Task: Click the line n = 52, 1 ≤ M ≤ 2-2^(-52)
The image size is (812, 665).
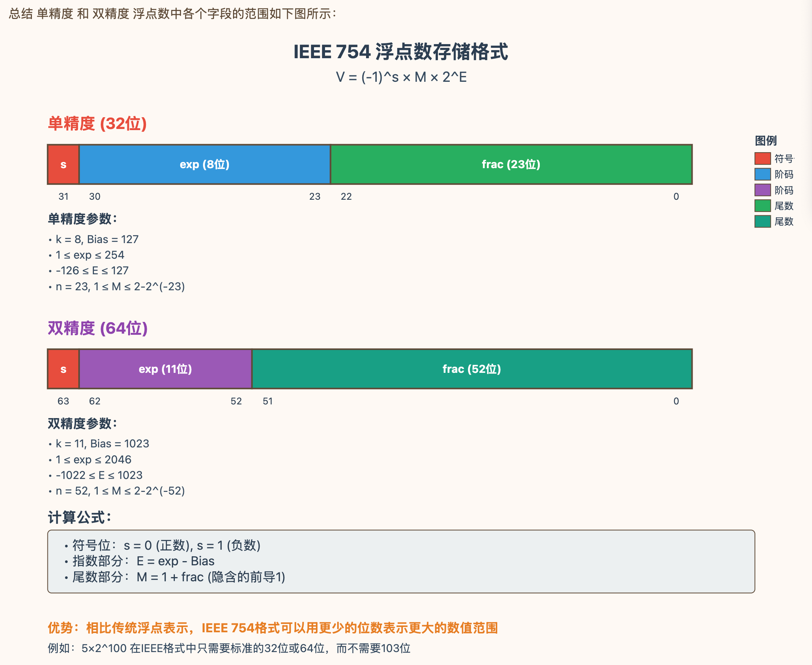Action: coord(116,491)
